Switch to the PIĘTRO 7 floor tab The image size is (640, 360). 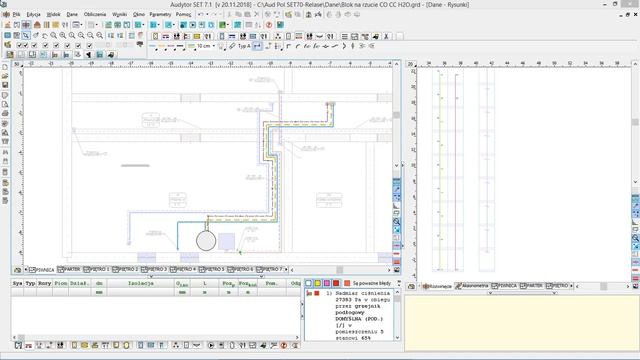click(x=269, y=269)
